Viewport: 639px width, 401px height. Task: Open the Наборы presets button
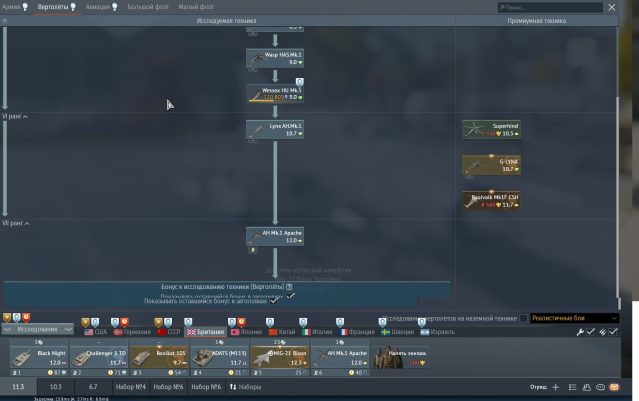[246, 387]
